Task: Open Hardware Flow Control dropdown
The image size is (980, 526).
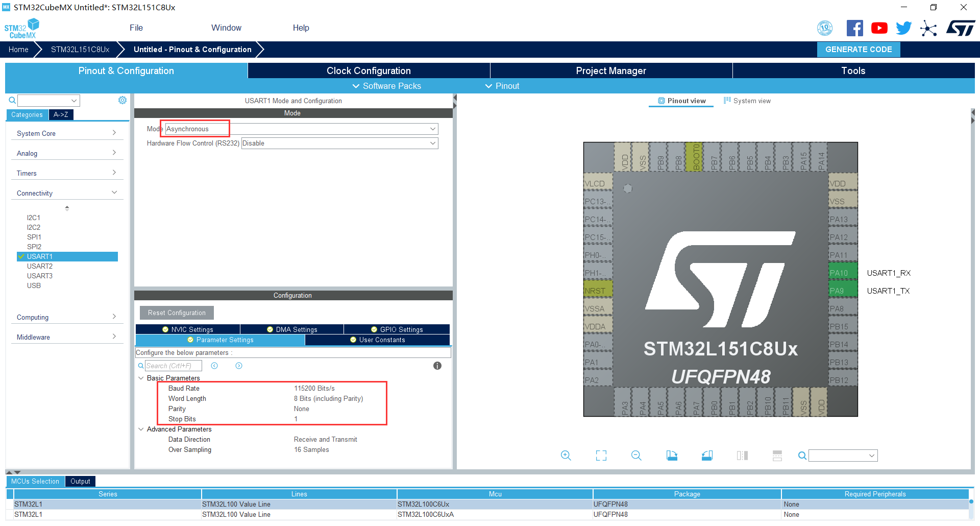Action: (x=339, y=144)
